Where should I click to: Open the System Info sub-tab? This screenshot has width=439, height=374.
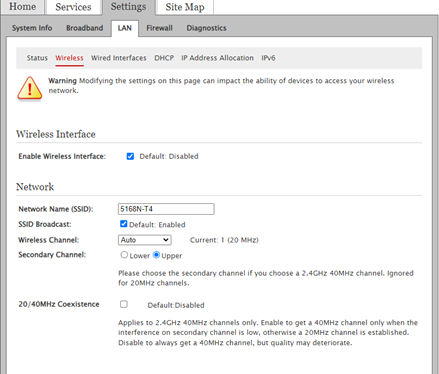(32, 28)
